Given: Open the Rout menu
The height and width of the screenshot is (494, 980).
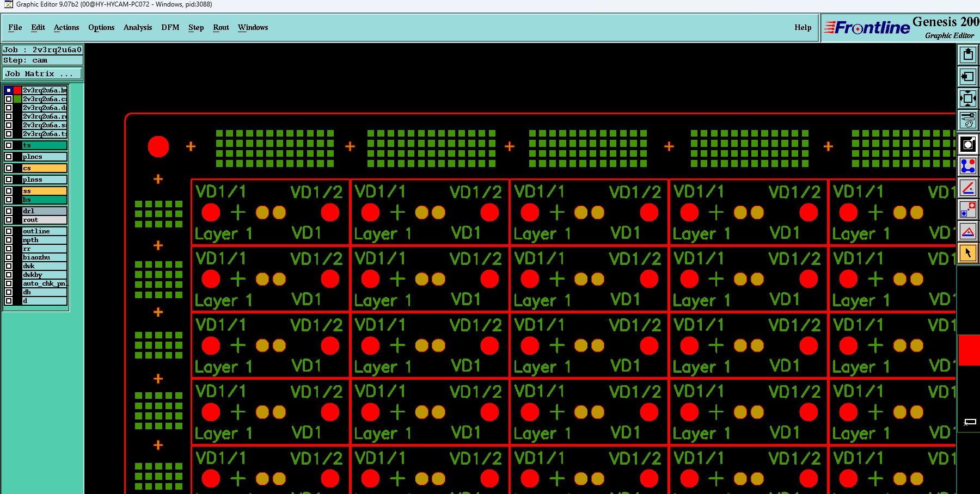Looking at the screenshot, I should (x=221, y=27).
